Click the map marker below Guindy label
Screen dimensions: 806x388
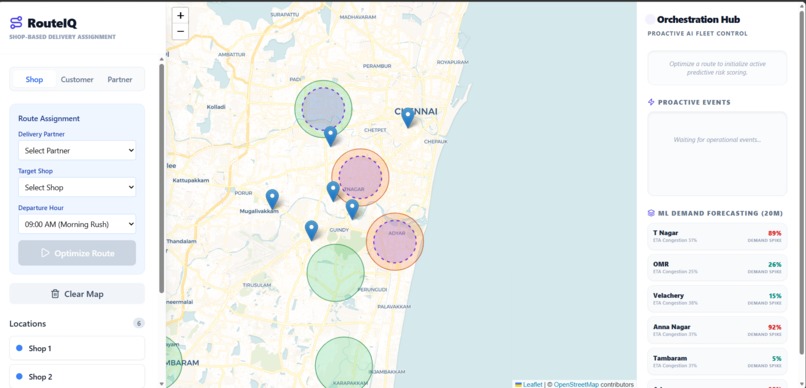(x=311, y=231)
